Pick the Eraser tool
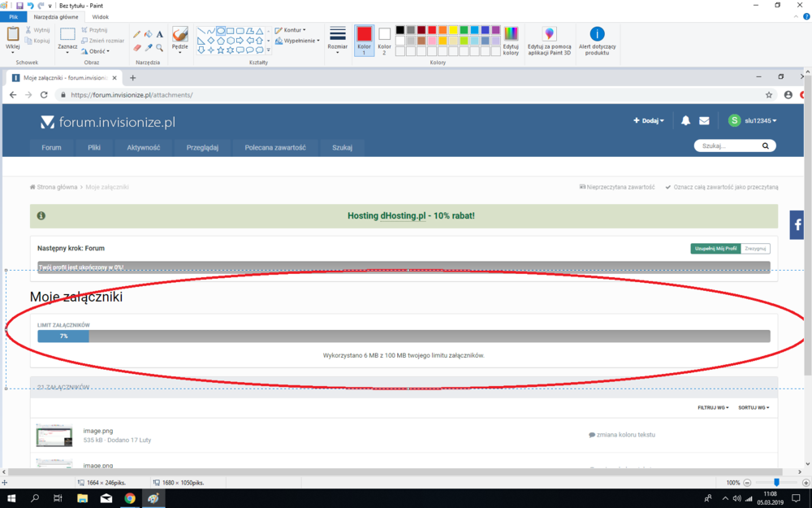812x508 pixels. [136, 47]
